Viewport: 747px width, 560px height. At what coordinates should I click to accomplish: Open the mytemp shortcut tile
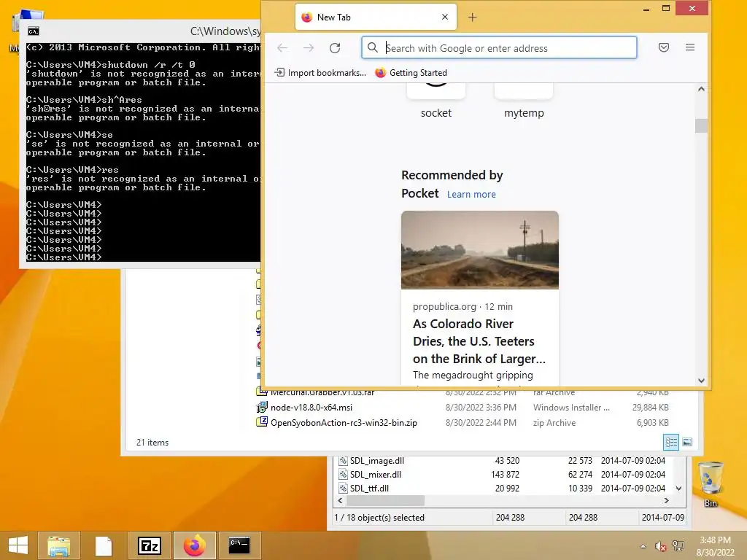coord(524,101)
